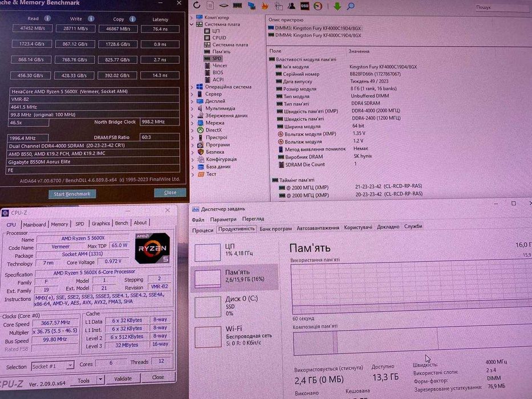Image resolution: width=532 pixels, height=399 pixels.
Task: Switch to the Процеси tab in Task Manager
Action: [x=203, y=230]
